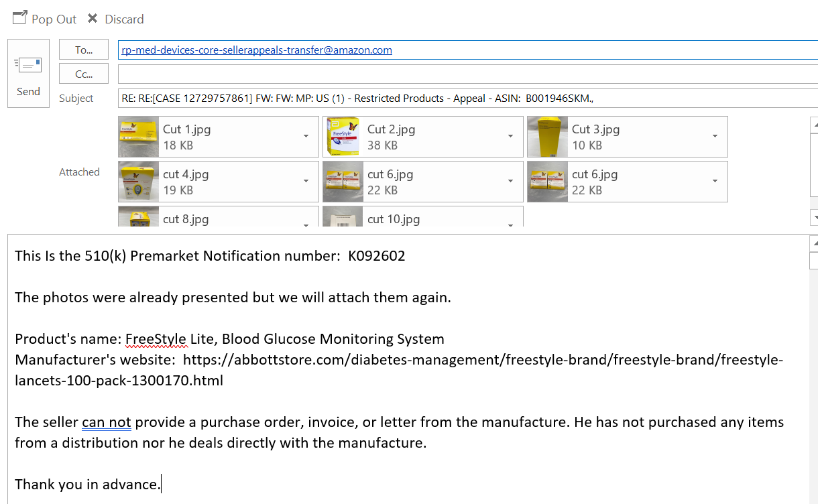Click the Pop Out button
The image size is (818, 504).
[x=45, y=19]
